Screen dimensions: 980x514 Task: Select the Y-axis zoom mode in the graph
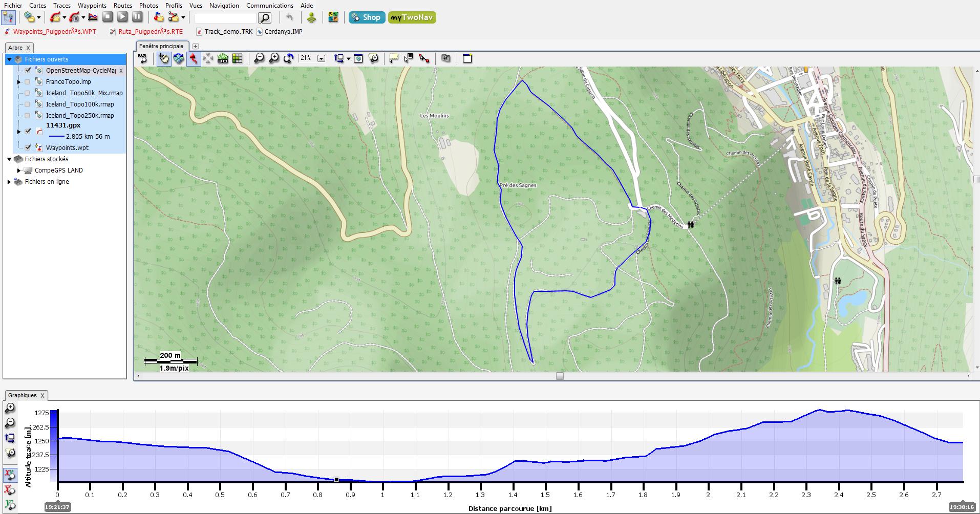10,504
